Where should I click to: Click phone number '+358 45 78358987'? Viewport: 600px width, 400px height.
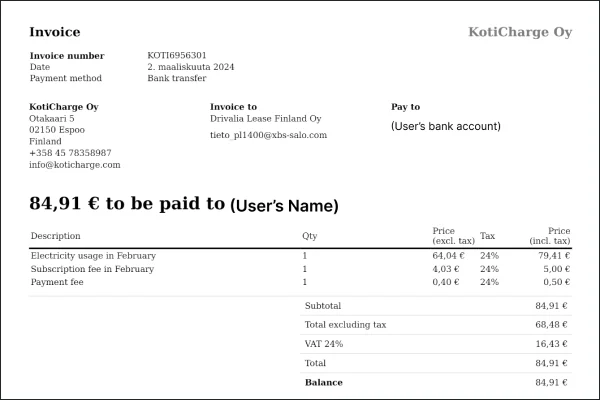click(x=70, y=153)
